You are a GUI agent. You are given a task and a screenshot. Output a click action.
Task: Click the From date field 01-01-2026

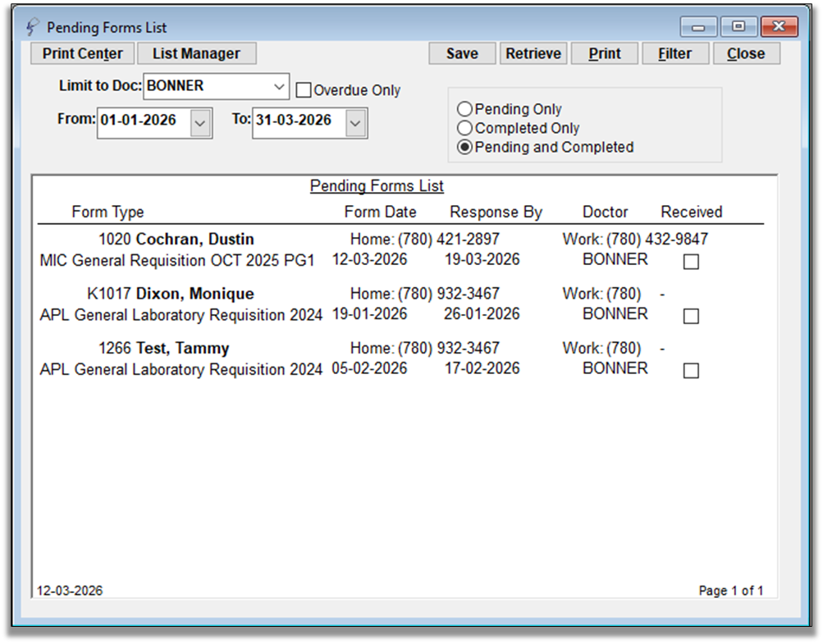coord(141,121)
